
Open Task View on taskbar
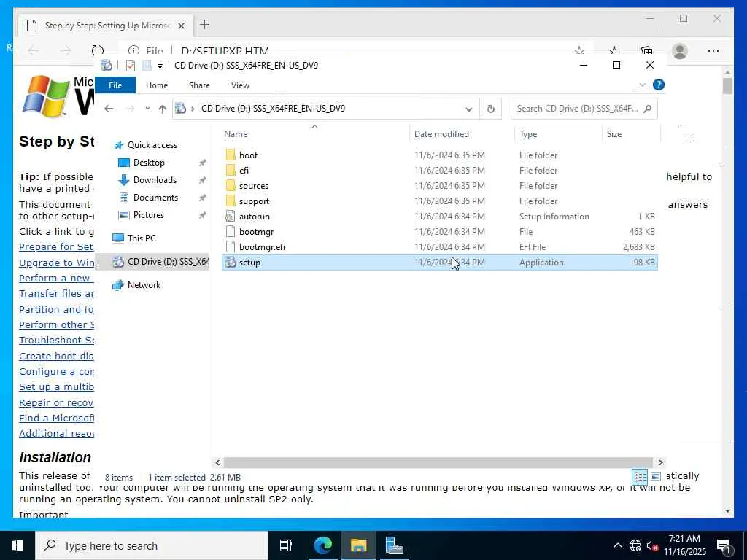click(286, 545)
